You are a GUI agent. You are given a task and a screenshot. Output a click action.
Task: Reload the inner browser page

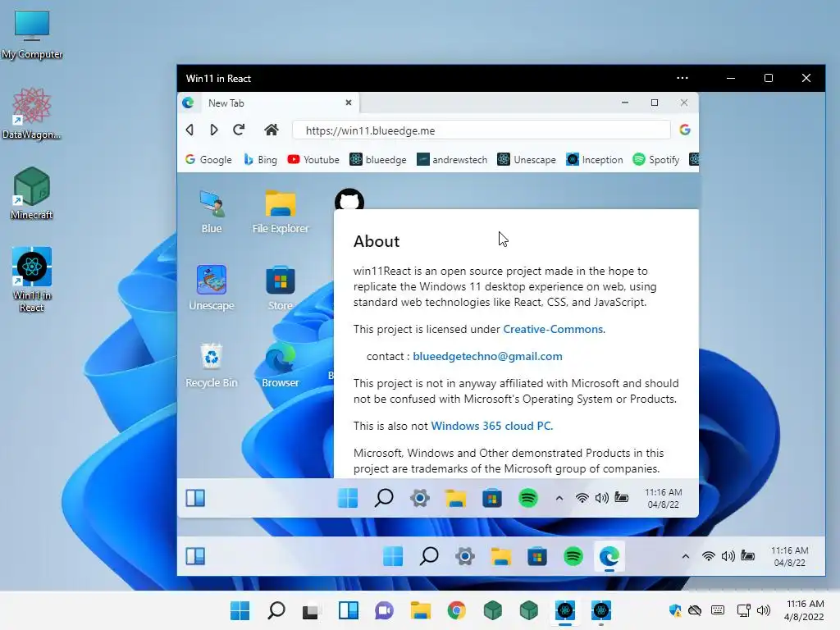(x=239, y=130)
